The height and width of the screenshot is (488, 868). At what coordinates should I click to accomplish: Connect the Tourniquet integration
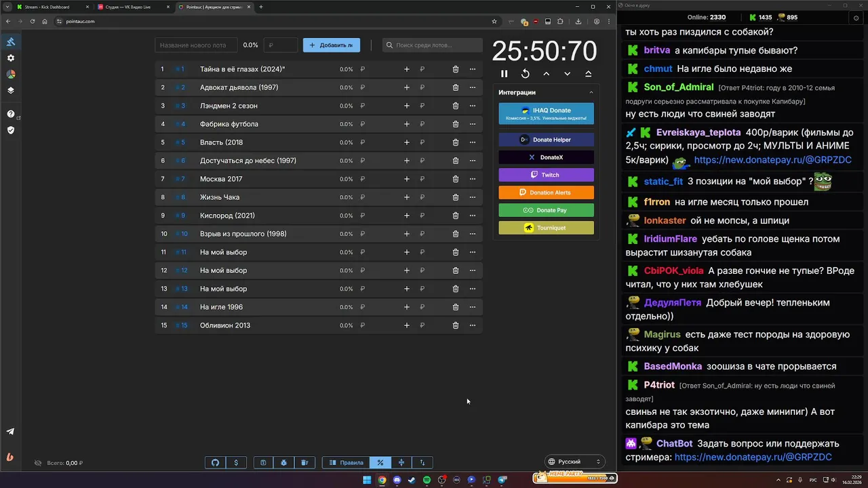pyautogui.click(x=546, y=228)
